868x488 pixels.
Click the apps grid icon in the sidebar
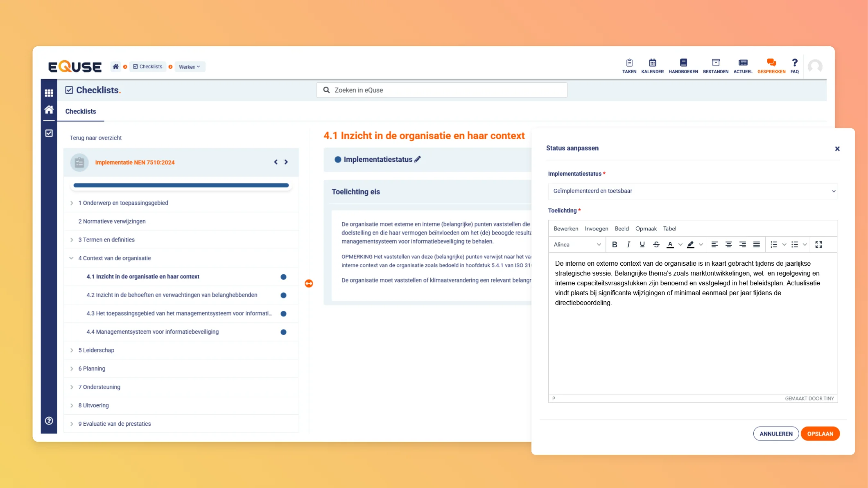coord(49,93)
